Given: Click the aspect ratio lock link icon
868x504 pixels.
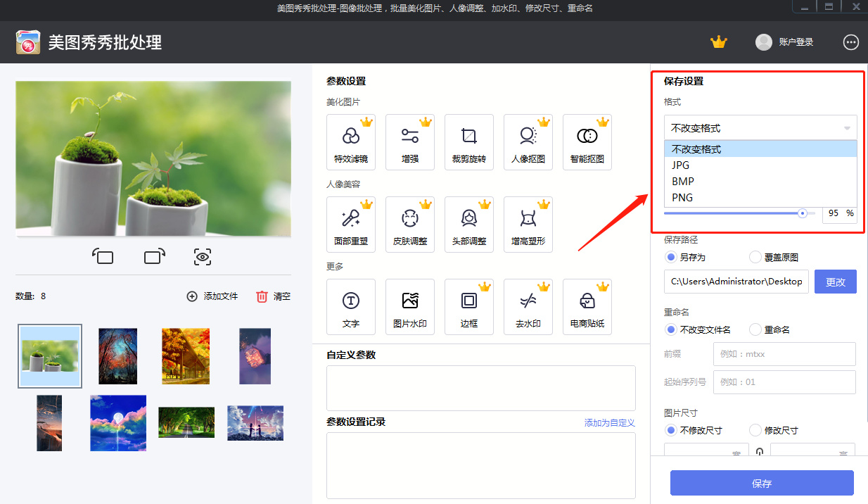Looking at the screenshot, I should click(x=760, y=453).
